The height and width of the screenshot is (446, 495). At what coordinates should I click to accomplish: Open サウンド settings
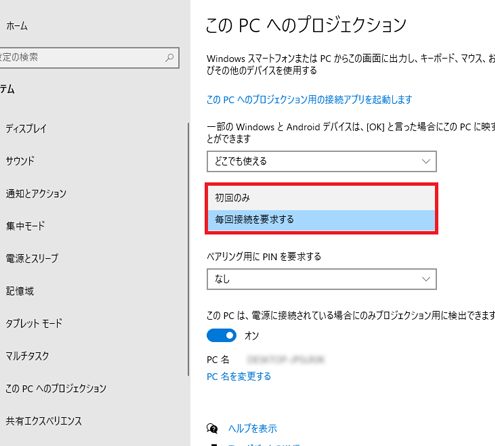pos(20,161)
